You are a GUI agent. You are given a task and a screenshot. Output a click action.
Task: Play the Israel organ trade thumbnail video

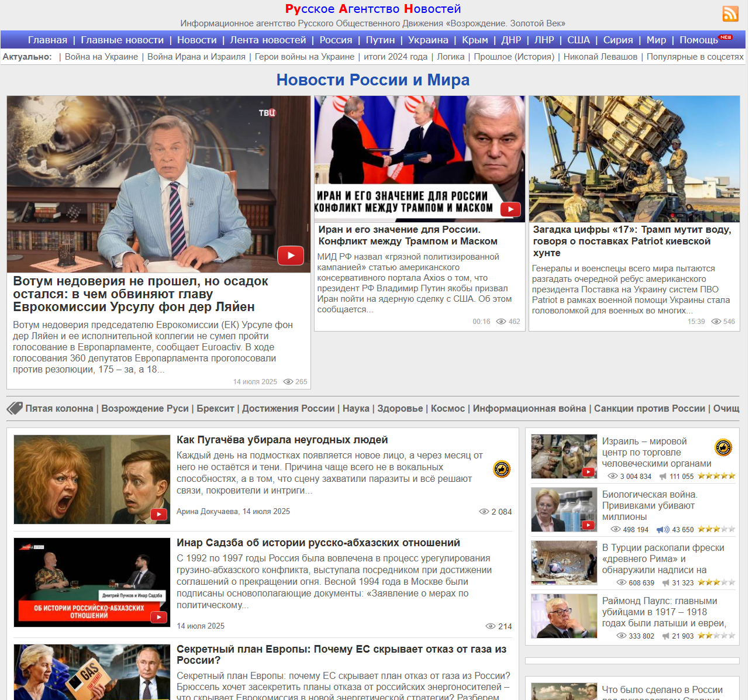[589, 472]
